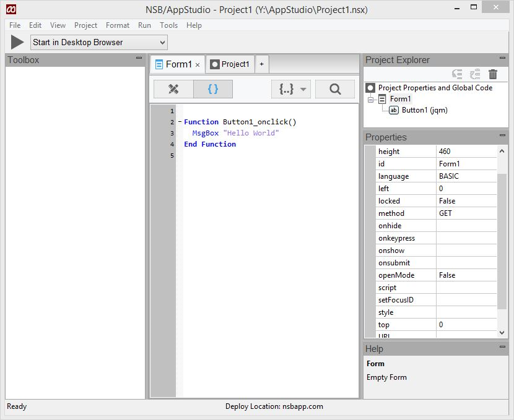Viewport: 514px width, 420px height.
Task: Switch to the Form1 editor tab
Action: click(x=178, y=64)
